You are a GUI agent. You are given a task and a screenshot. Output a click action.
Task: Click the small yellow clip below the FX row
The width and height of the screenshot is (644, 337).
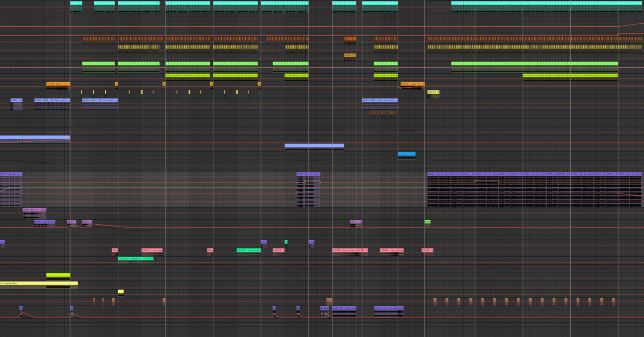point(120,291)
